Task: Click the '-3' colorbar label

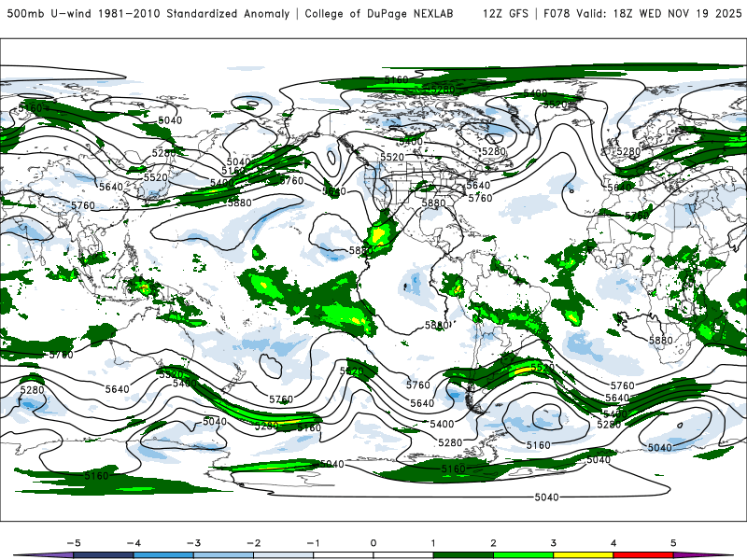Action: 193,543
